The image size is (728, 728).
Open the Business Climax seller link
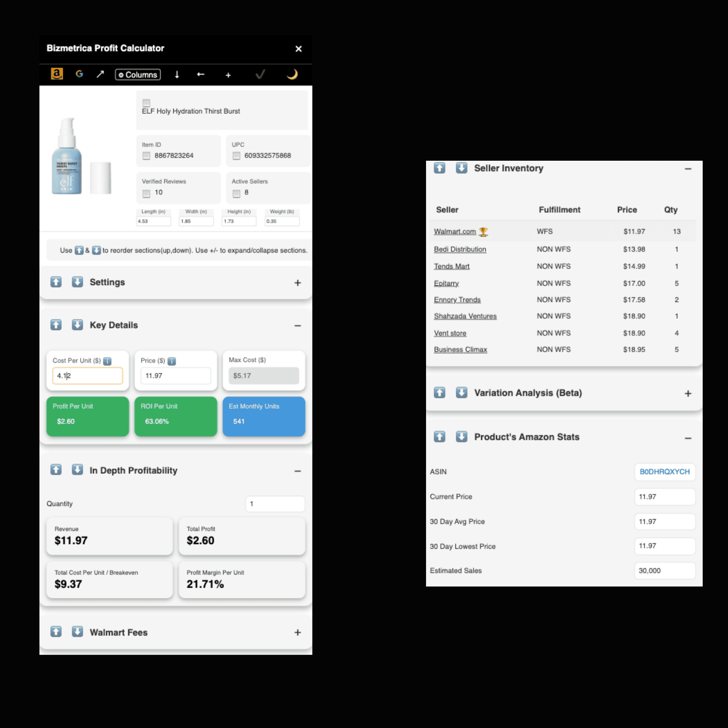[460, 349]
